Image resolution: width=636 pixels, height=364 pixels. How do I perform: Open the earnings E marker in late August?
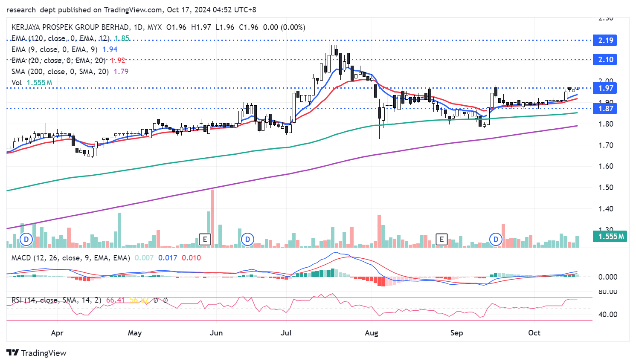point(441,239)
